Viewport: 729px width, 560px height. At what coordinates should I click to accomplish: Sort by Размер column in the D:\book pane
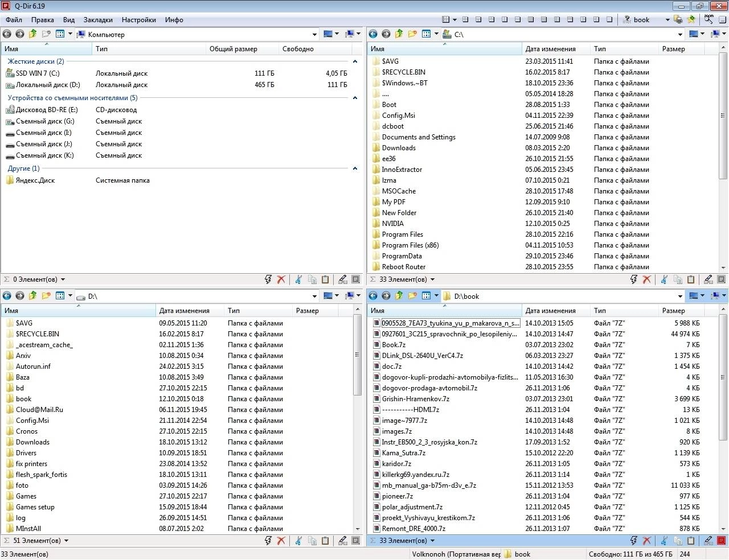pos(681,311)
